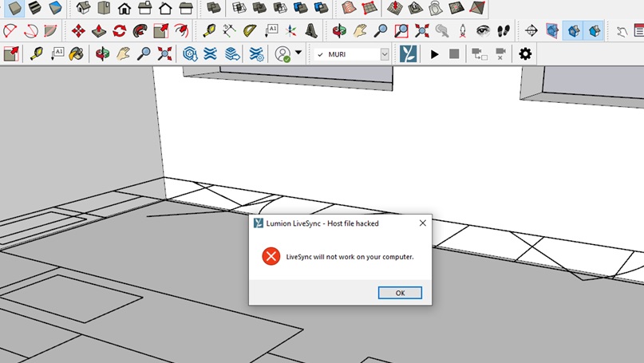Expand the user account dropdown arrow
Viewport: 644px width, 363px height.
pos(298,53)
